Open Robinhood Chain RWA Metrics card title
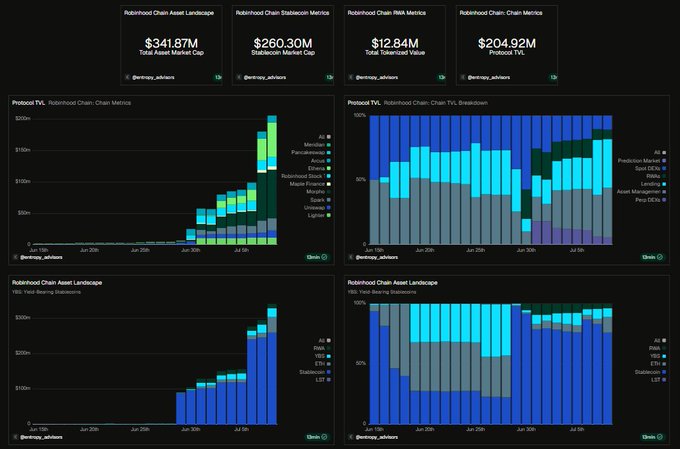This screenshot has height=449, width=680. tap(386, 13)
